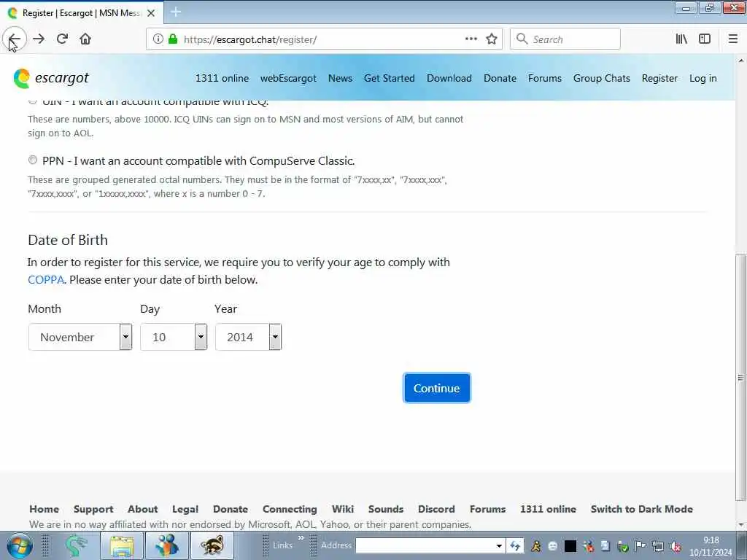
Task: Click the AIM running man tray icon
Action: coord(536,546)
